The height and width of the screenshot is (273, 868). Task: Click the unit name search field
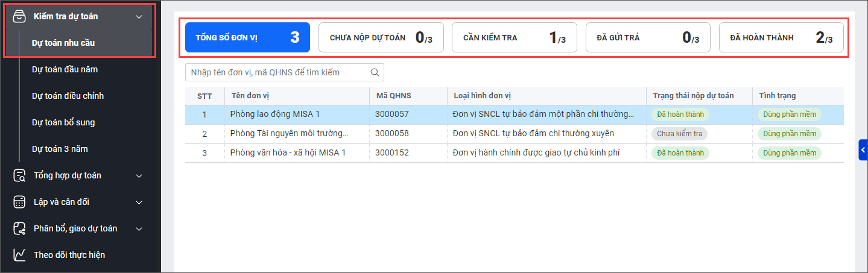pyautogui.click(x=277, y=72)
